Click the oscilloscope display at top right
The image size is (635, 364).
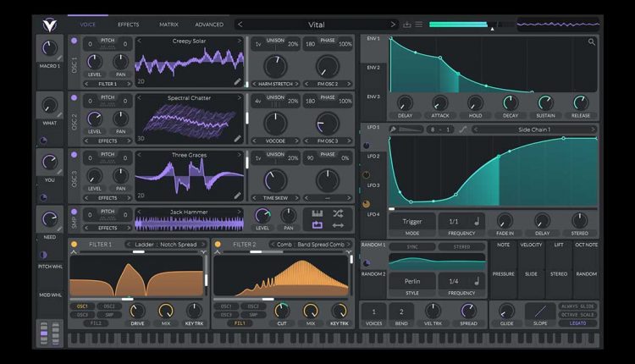(559, 25)
